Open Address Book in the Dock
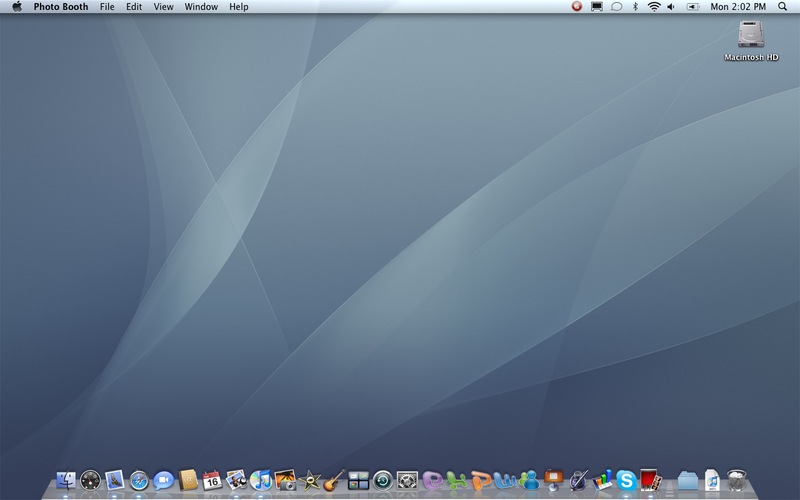 point(188,480)
